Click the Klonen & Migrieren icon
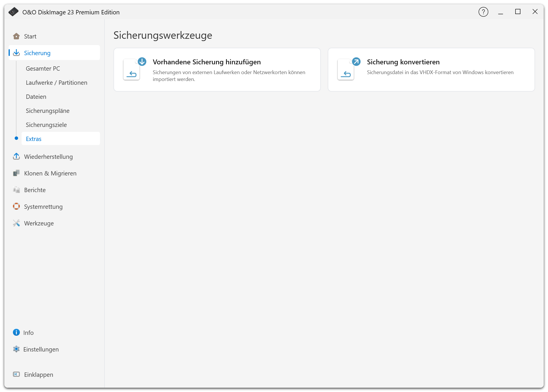 16,173
